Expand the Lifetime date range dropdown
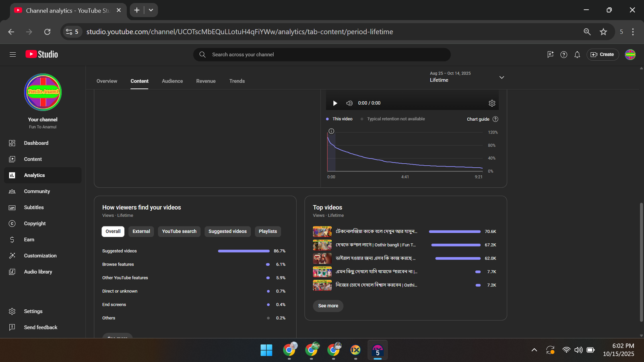644x362 pixels. (502, 77)
